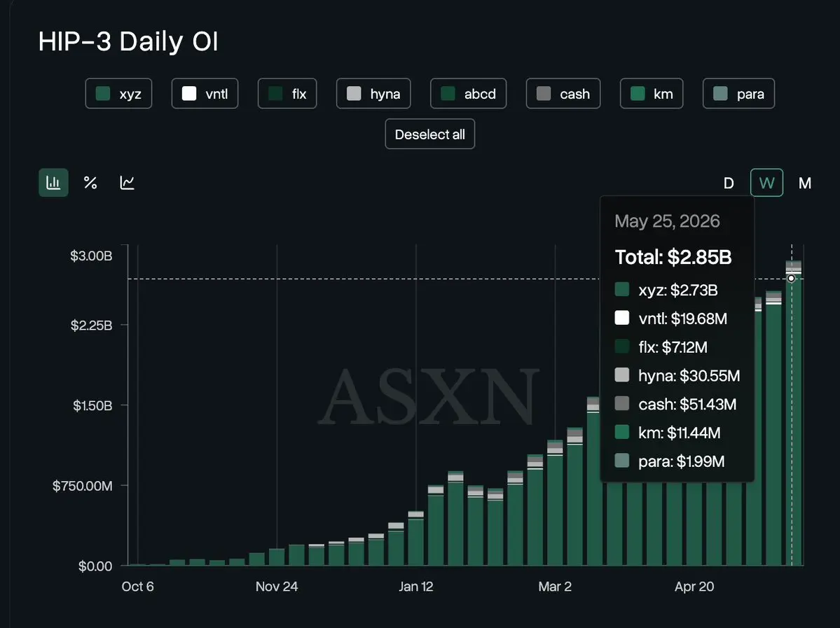This screenshot has height=628, width=840.
Task: Switch to bar chart view icon
Action: coord(53,183)
